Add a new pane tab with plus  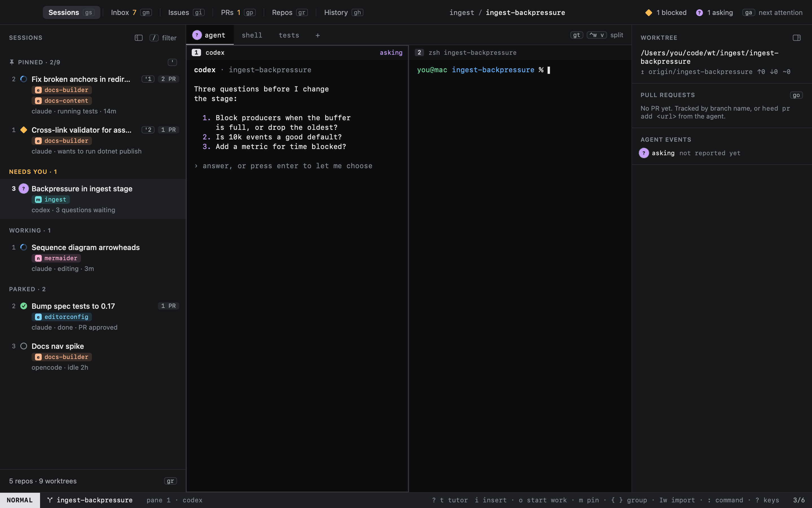point(317,35)
